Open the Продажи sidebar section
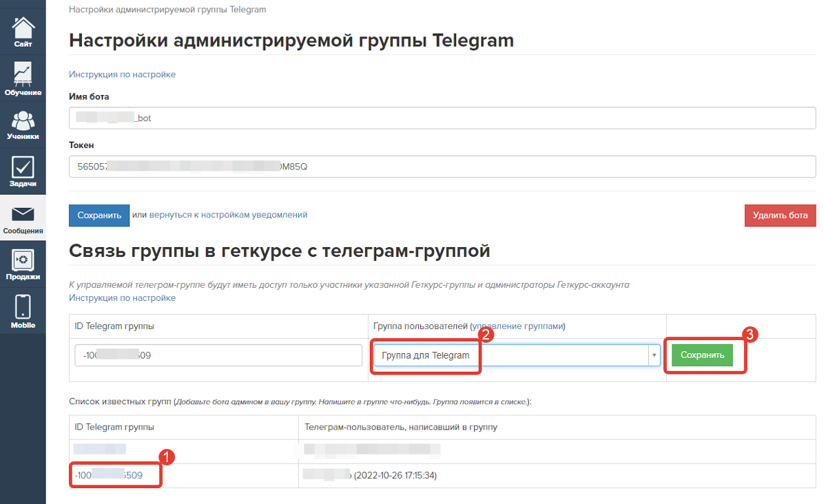Viewport: 826px width, 504px height. coord(23,264)
